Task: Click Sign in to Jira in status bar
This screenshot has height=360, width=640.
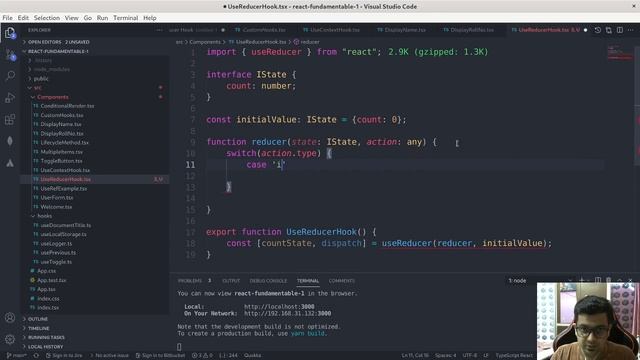Action: [64, 356]
